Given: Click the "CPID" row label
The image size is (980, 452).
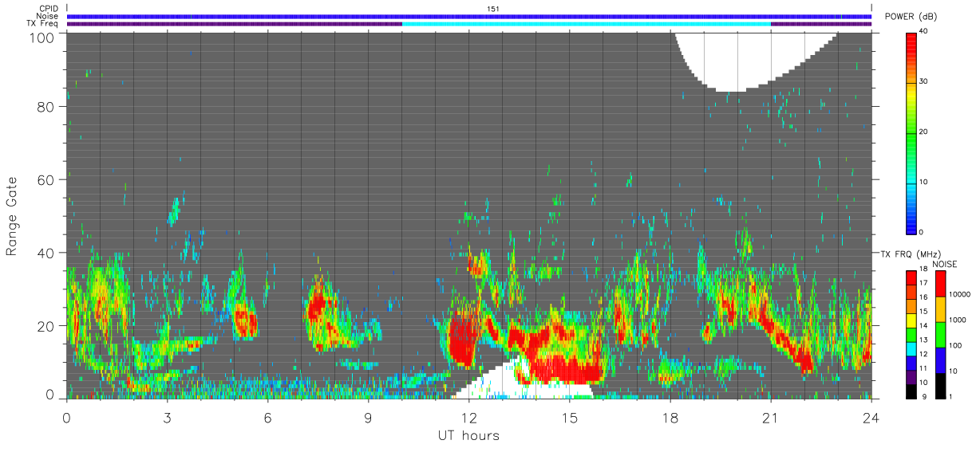Looking at the screenshot, I should tap(50, 8).
